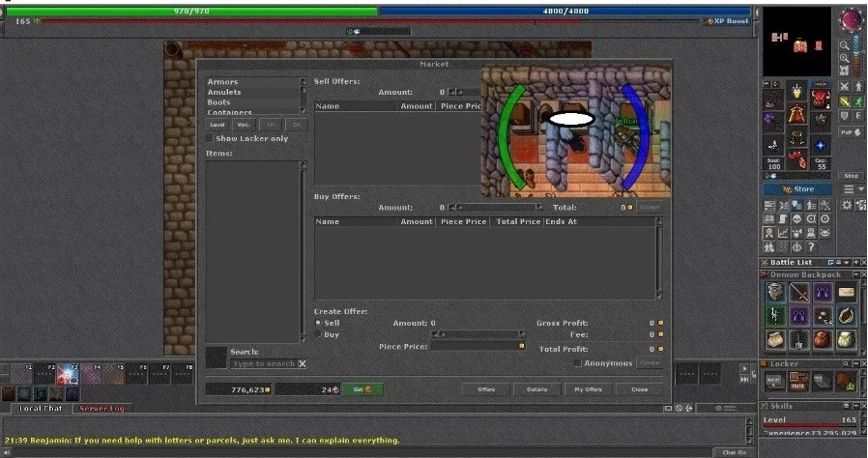Select the helmet equipment slot
The image size is (868, 458).
coord(796,92)
